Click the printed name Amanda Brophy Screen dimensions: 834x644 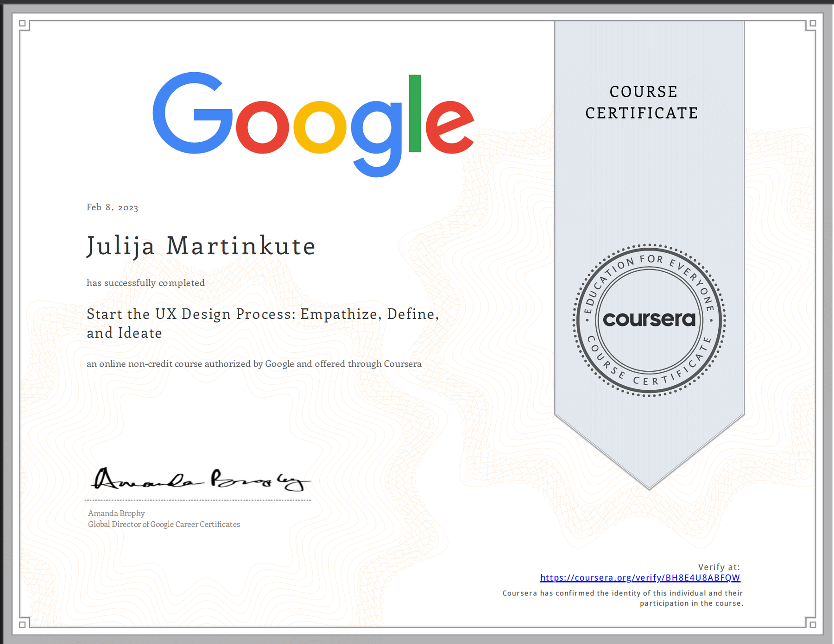point(116,513)
